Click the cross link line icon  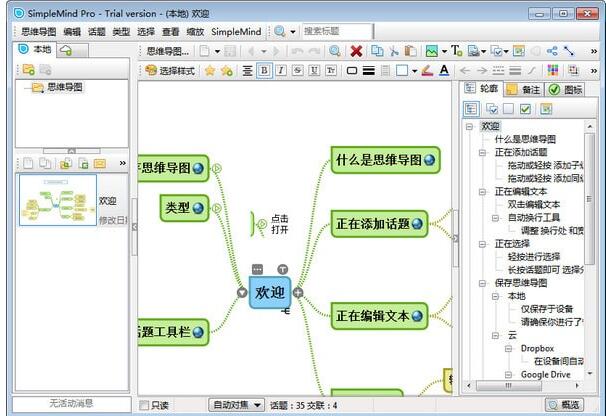569,51
